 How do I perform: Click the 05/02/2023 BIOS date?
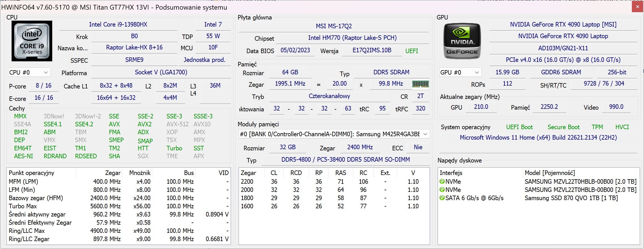[x=295, y=50]
